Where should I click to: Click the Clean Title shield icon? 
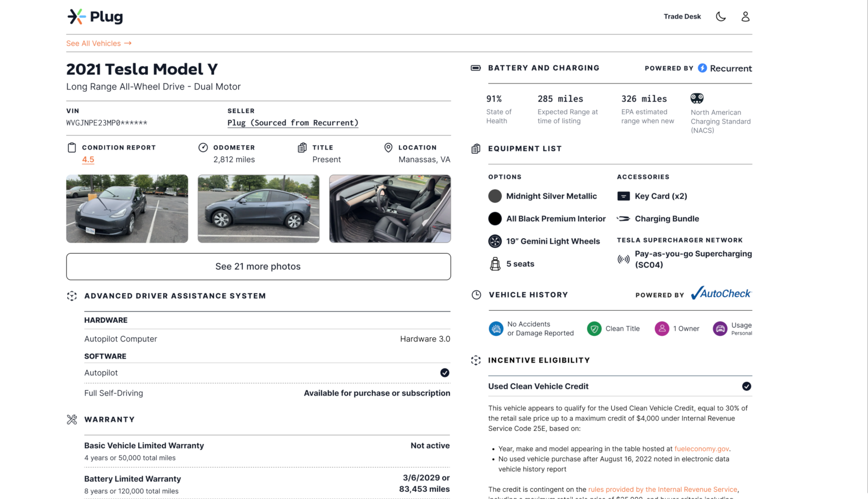tap(594, 329)
